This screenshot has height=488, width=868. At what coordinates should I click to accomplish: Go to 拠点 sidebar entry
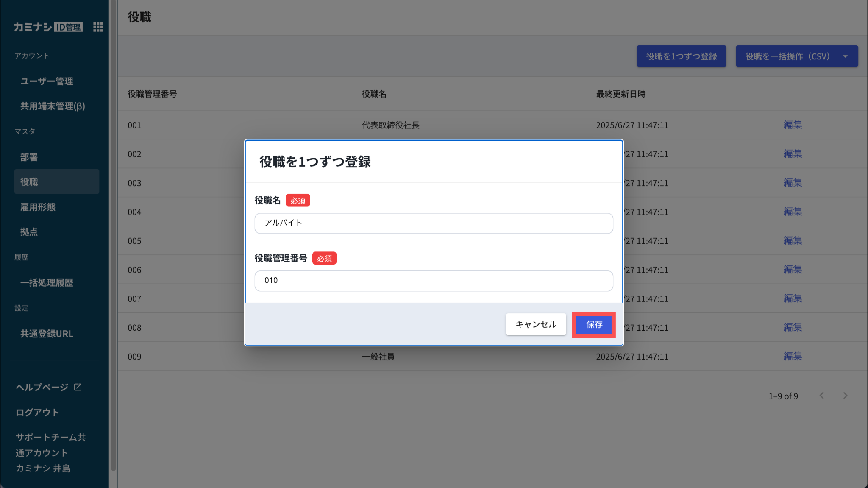point(29,232)
